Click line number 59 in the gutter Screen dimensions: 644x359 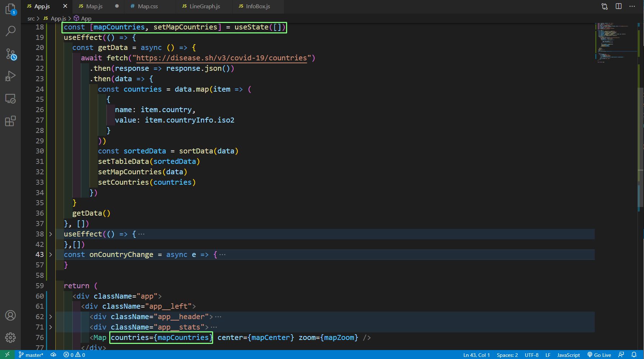click(x=40, y=286)
